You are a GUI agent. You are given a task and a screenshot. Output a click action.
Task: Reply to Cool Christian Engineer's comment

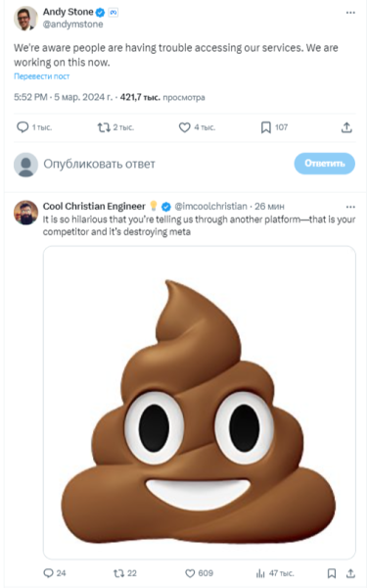tap(48, 573)
